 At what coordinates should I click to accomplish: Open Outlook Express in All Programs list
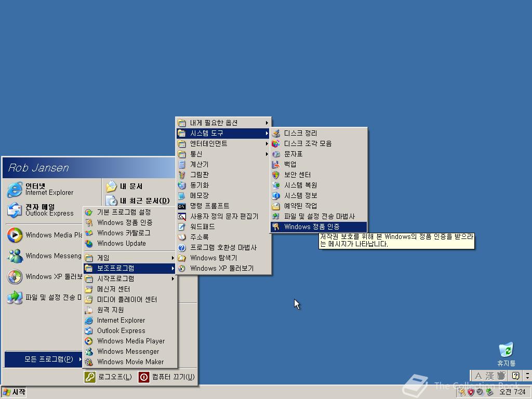[130, 331]
